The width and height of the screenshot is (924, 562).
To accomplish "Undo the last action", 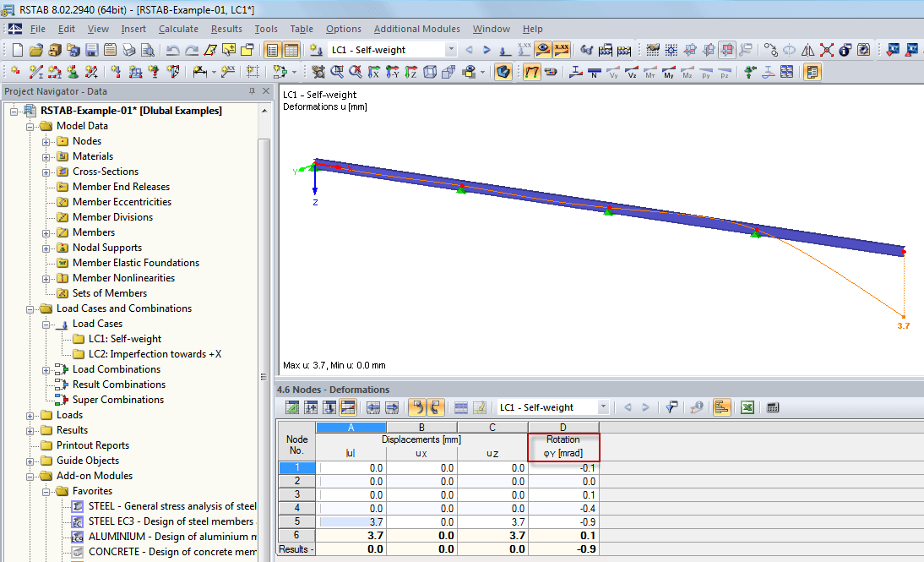I will tap(172, 50).
